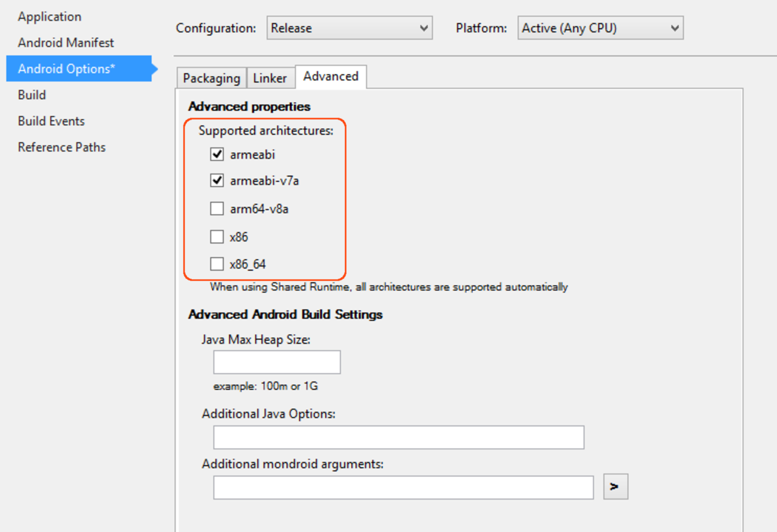Select the Advanced tab
777x532 pixels.
pos(331,76)
